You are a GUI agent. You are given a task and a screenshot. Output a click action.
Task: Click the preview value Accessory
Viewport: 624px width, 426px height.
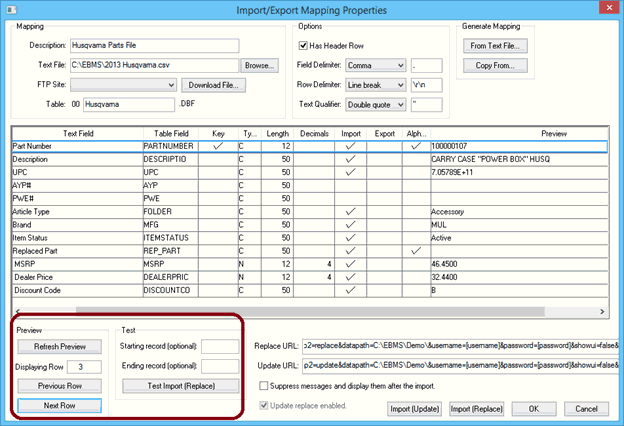pos(448,211)
